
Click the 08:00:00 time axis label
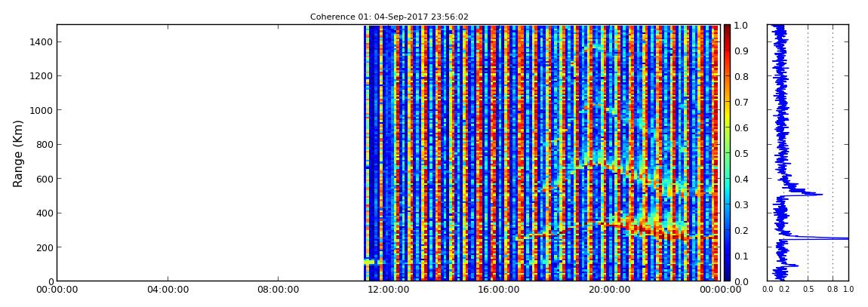tap(277, 290)
